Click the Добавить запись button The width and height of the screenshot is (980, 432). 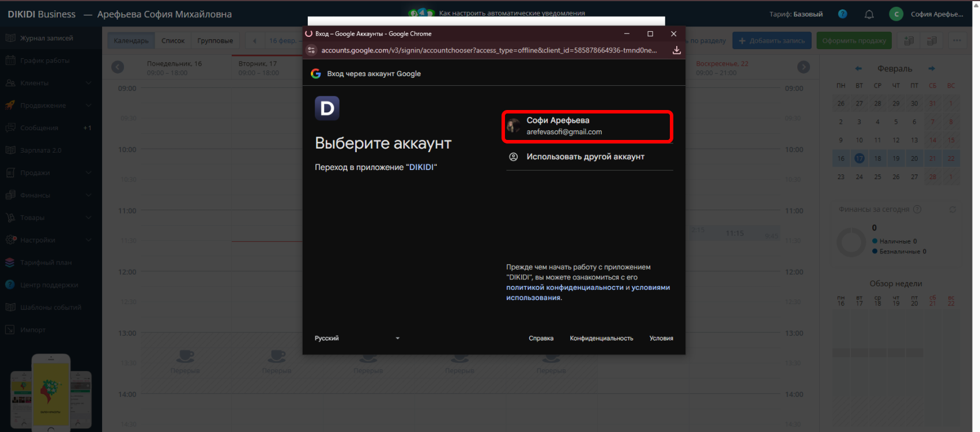pyautogui.click(x=771, y=41)
